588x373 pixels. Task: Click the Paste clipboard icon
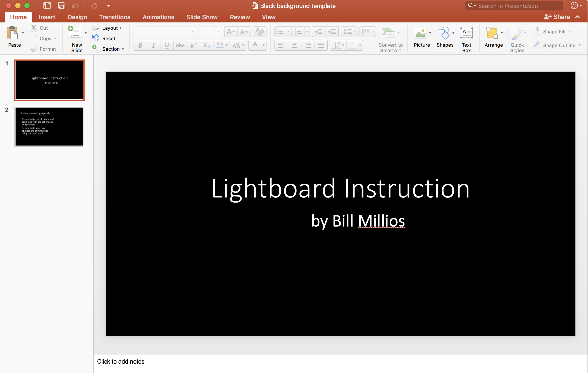(x=12, y=32)
